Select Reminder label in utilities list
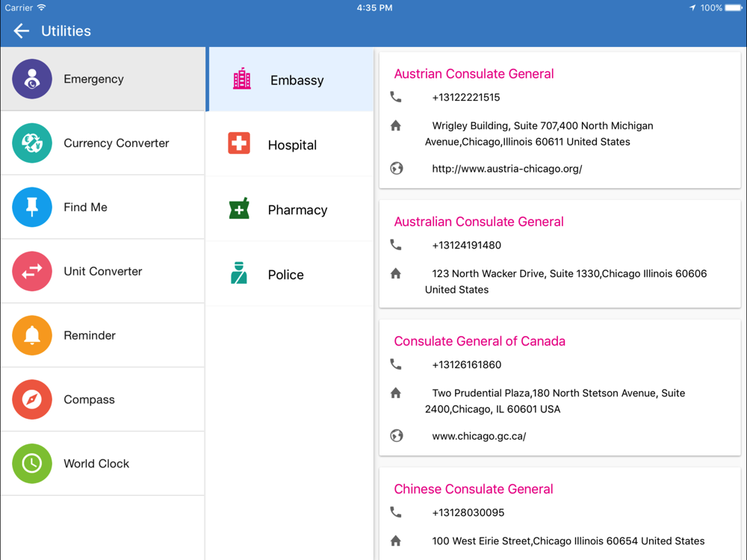Viewport: 747px width, 560px height. 90,335
